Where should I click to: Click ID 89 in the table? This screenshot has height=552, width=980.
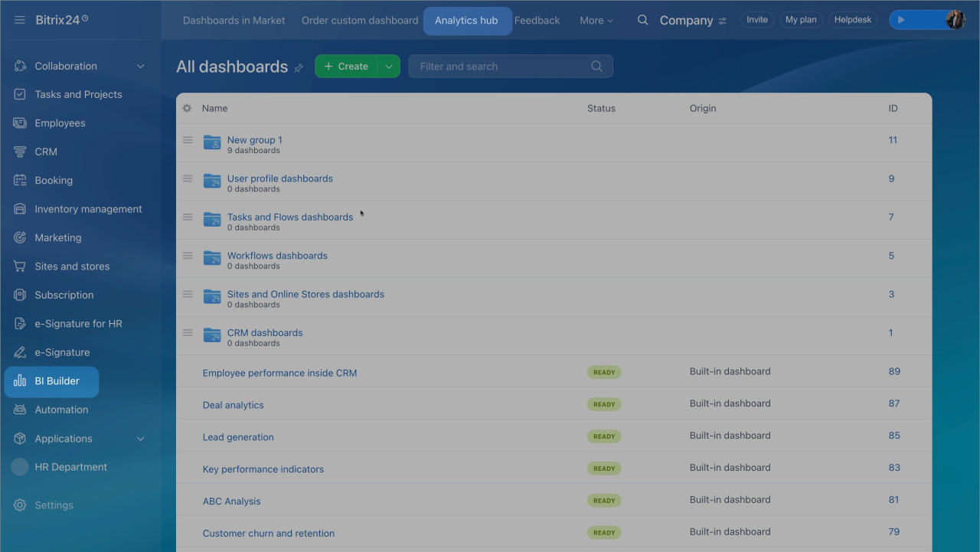pos(894,371)
